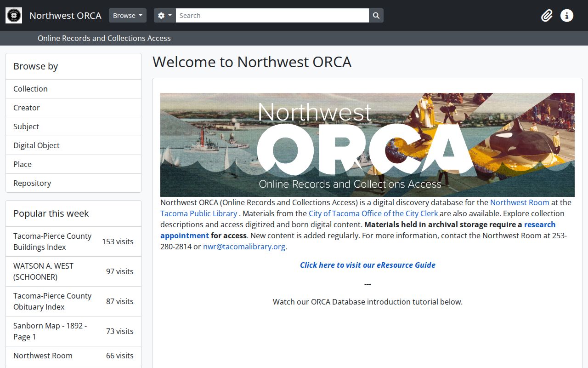Browse by Repository
The width and height of the screenshot is (588, 368).
tap(73, 183)
